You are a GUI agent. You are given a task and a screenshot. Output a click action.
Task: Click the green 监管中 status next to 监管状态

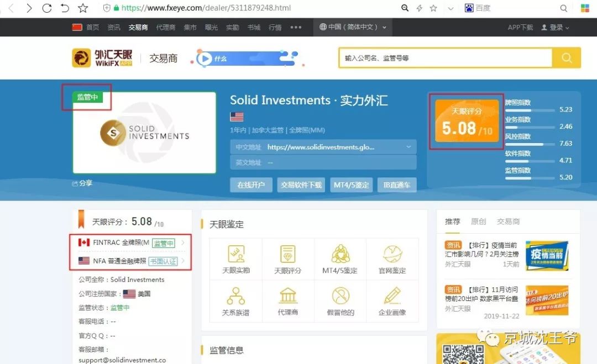pos(120,307)
